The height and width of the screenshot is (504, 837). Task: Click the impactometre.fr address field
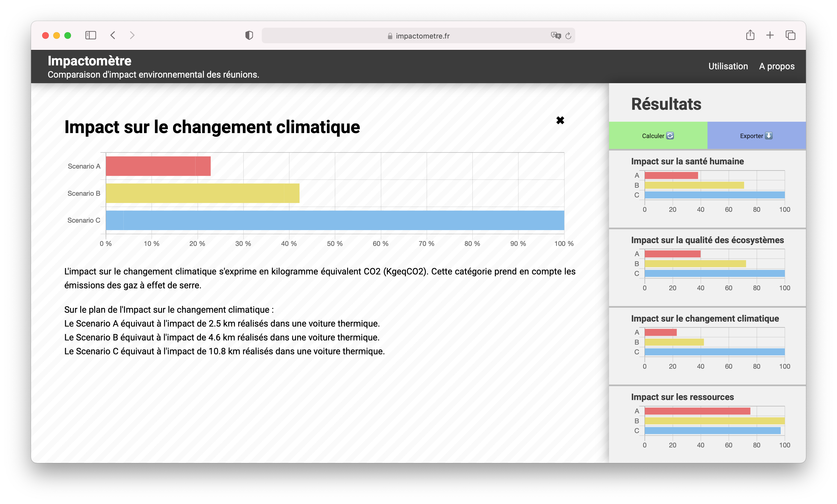point(422,36)
